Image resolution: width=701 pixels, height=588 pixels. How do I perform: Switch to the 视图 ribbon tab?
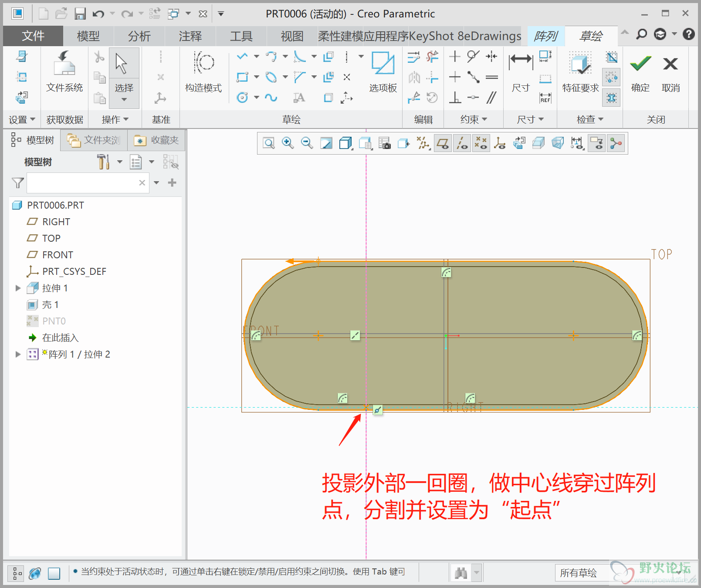pos(292,36)
